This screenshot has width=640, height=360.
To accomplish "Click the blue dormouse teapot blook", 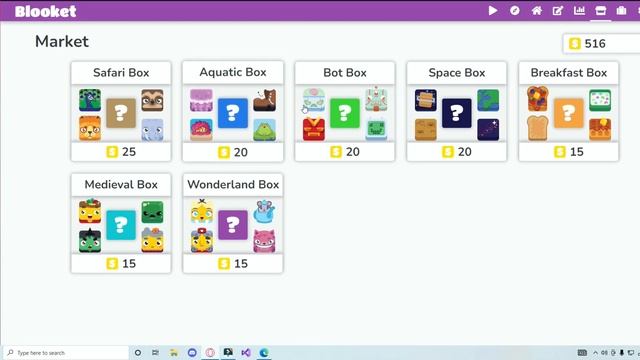I will click(x=264, y=211).
